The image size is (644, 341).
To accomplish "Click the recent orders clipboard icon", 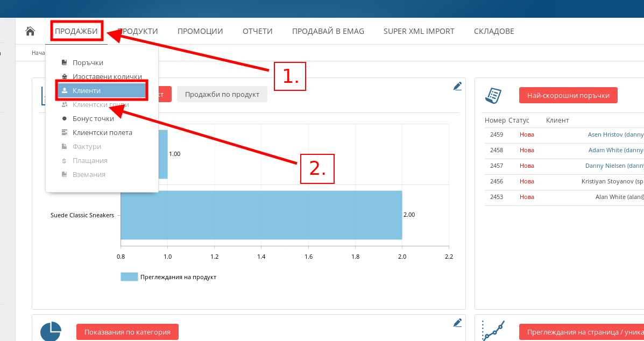I will (493, 96).
